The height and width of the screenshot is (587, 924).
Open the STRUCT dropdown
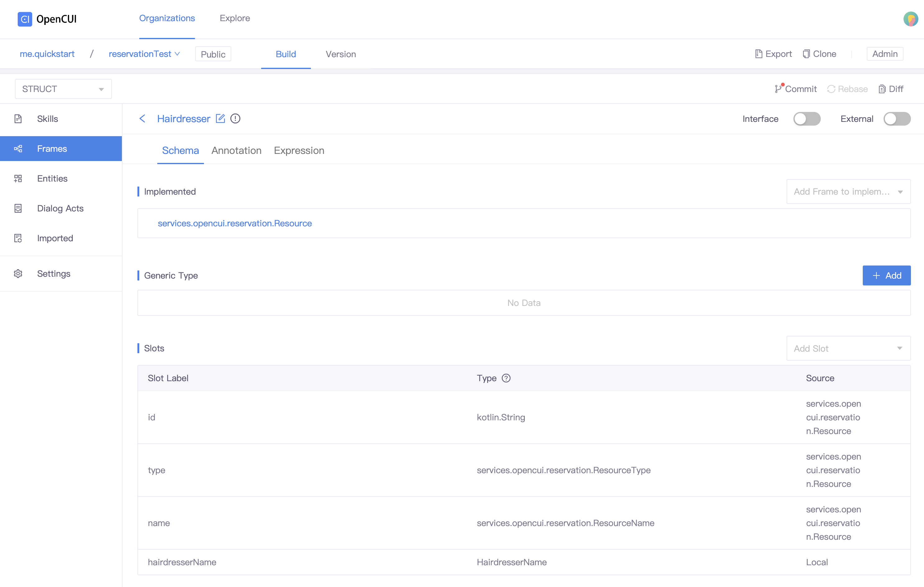pos(63,89)
